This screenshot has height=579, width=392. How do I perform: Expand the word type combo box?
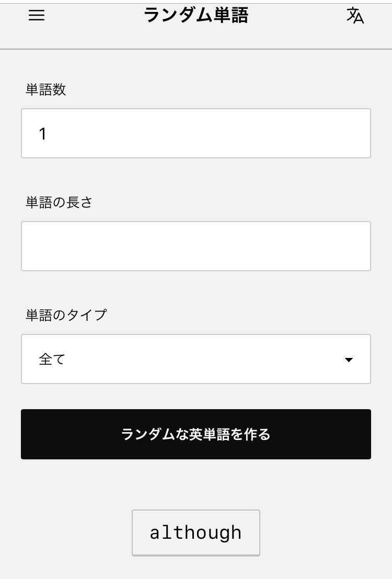[196, 359]
